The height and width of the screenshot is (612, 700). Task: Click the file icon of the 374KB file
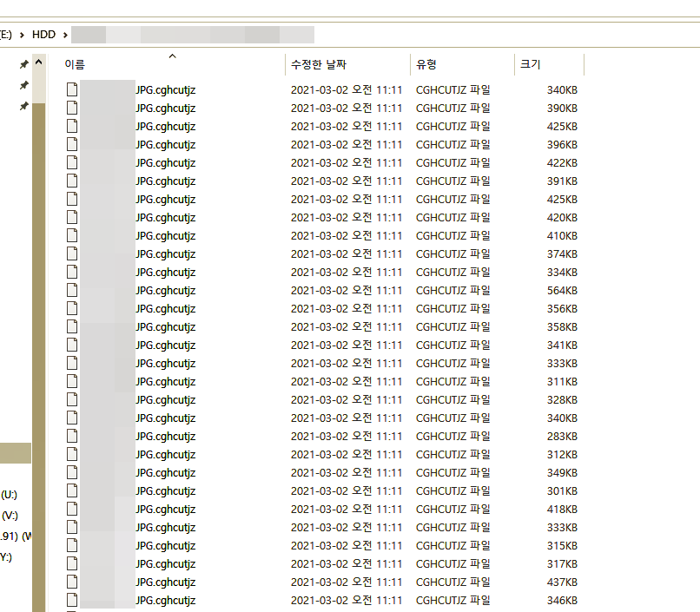click(x=72, y=253)
